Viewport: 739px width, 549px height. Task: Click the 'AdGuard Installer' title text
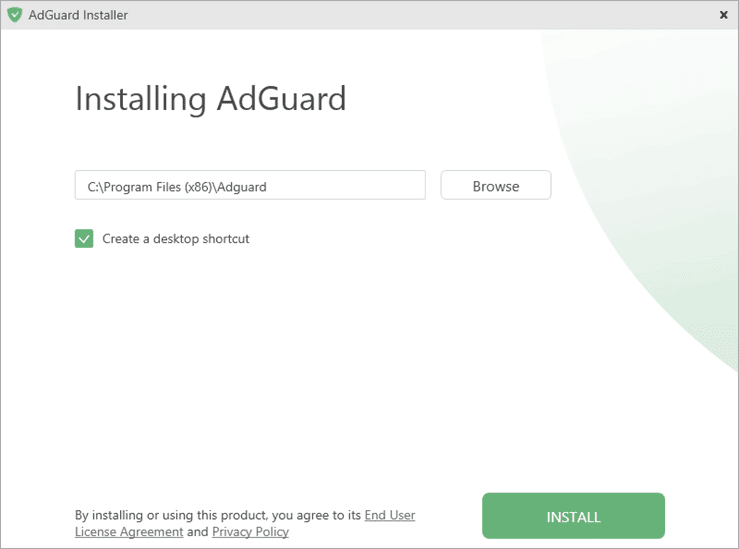(x=78, y=15)
